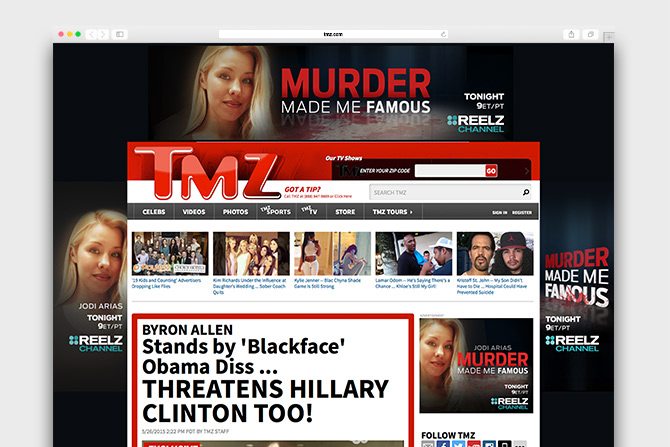Open '19 Kids and Counting' thumbnail
This screenshot has height=447, width=670.
pyautogui.click(x=170, y=253)
